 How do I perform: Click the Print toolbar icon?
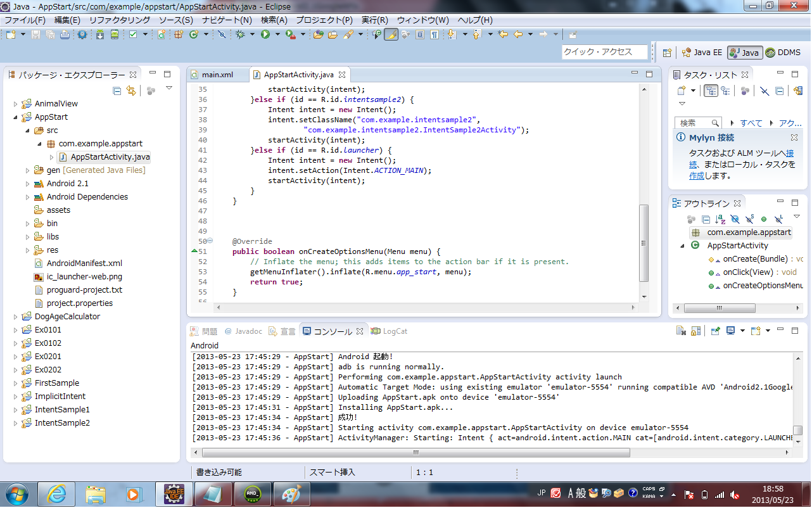[x=65, y=34]
